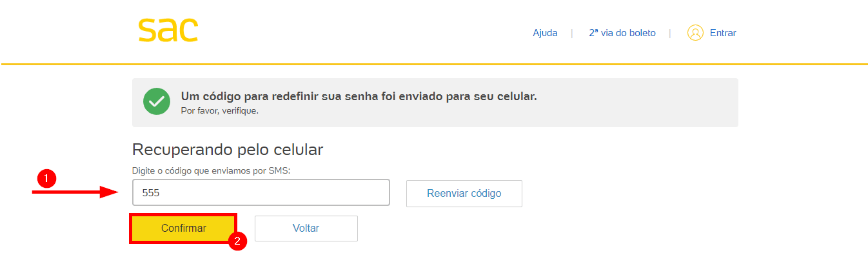Screen dimensions: 868x255
Task: Click the separator before the Entrar icon
Action: pyautogui.click(x=670, y=33)
